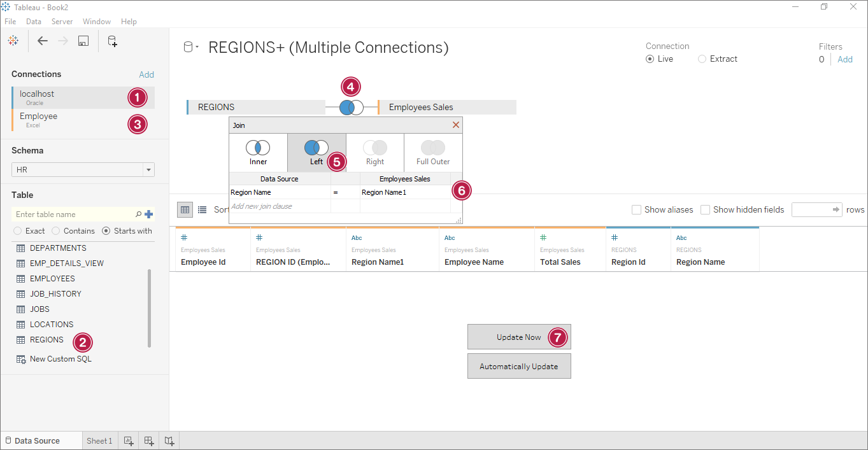Click the Automatically Update button
Viewport: 868px width, 450px height.
click(519, 367)
